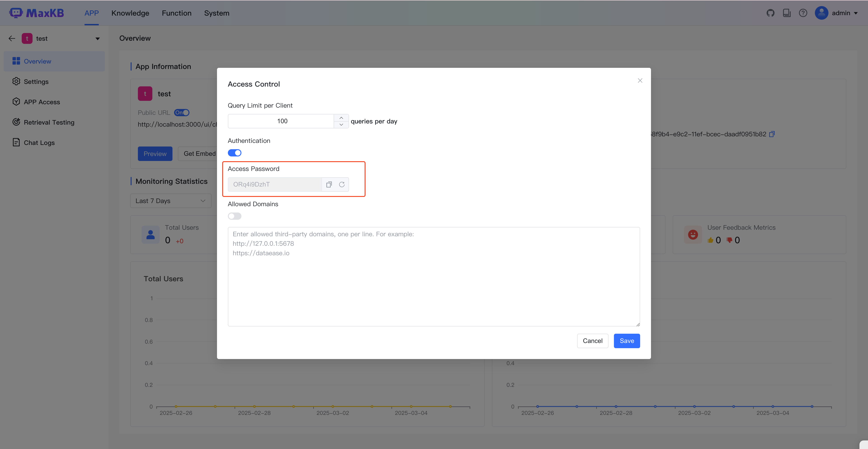
Task: Increase query limit with up arrow
Action: [x=341, y=118]
